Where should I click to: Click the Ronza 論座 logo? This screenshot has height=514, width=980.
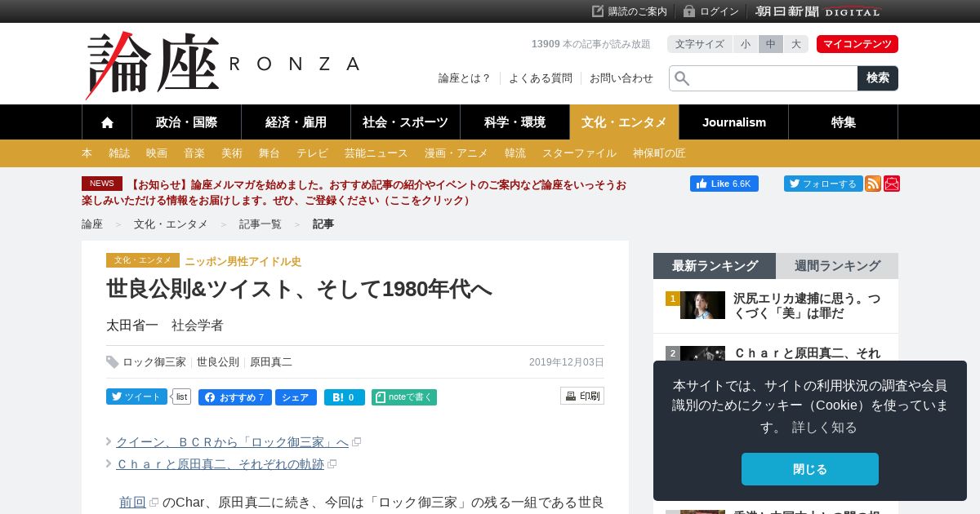(222, 64)
